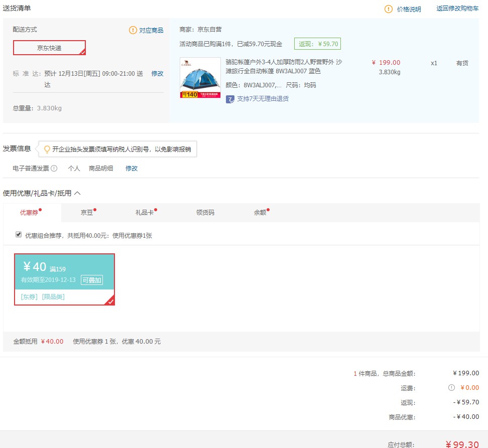Click the 可叠加 tag on the coupon
The image size is (488, 448).
(92, 280)
